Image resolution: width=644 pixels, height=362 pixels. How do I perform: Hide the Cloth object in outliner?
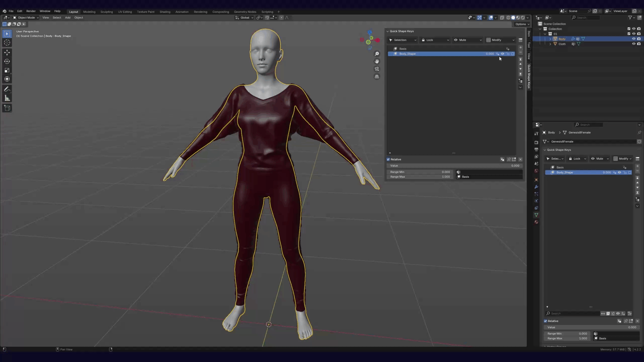tap(634, 44)
